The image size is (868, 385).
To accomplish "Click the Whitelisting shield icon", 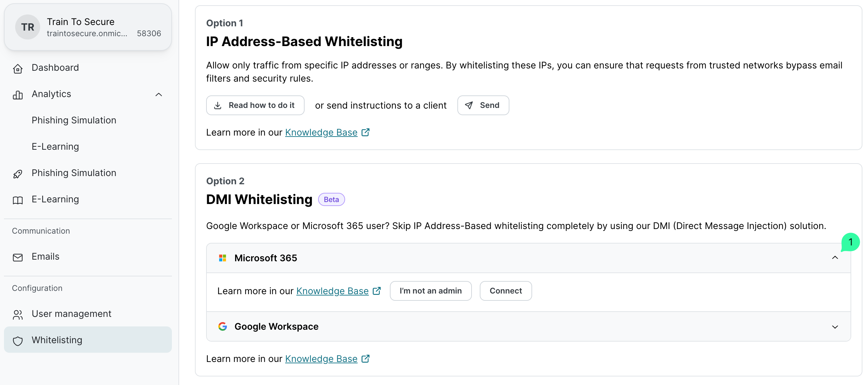I will [x=17, y=341].
